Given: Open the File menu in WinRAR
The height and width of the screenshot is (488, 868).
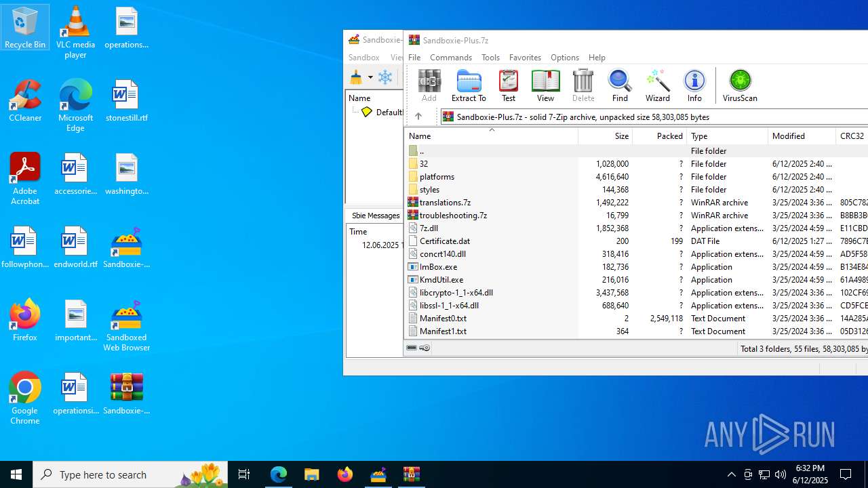Looking at the screenshot, I should pos(414,58).
